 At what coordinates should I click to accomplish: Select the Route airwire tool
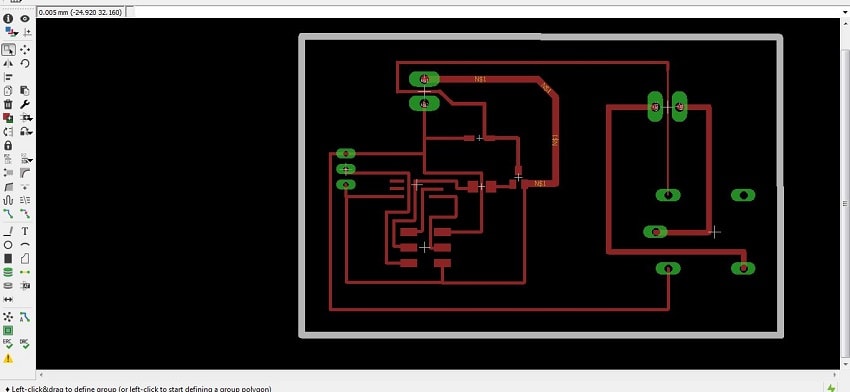tap(8, 214)
